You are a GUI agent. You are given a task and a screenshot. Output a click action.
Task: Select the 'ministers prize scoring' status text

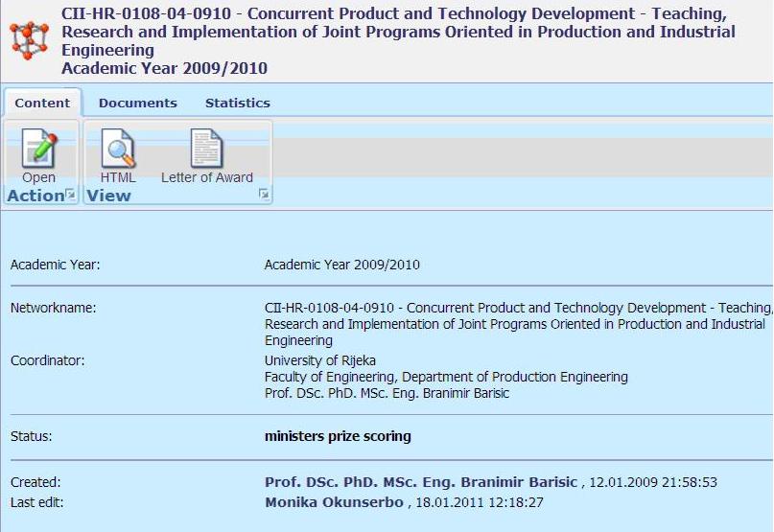pyautogui.click(x=338, y=436)
